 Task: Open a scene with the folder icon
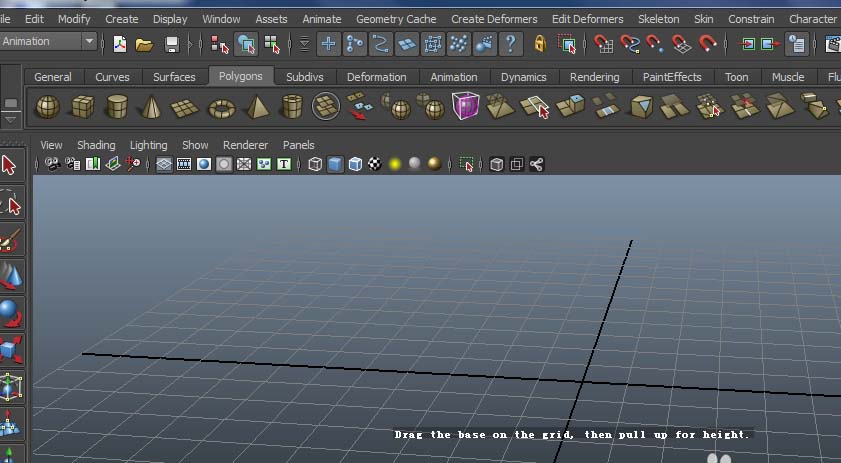coord(144,45)
